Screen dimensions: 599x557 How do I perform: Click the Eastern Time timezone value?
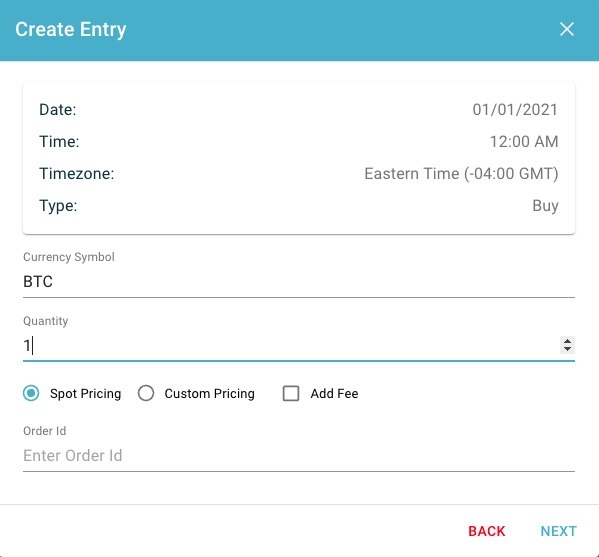(461, 174)
